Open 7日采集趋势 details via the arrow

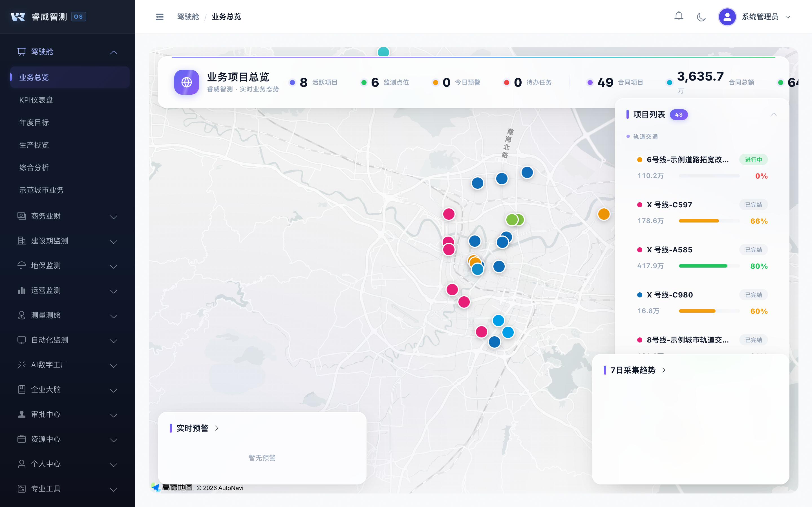tap(663, 370)
